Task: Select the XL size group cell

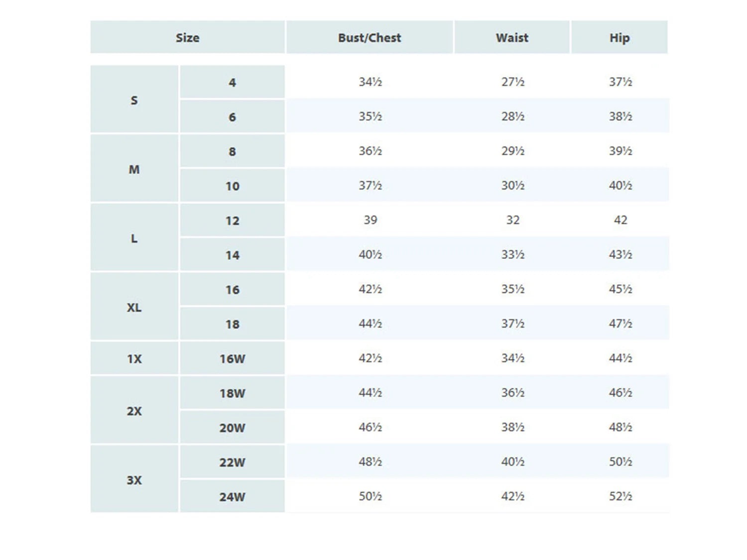Action: [134, 307]
